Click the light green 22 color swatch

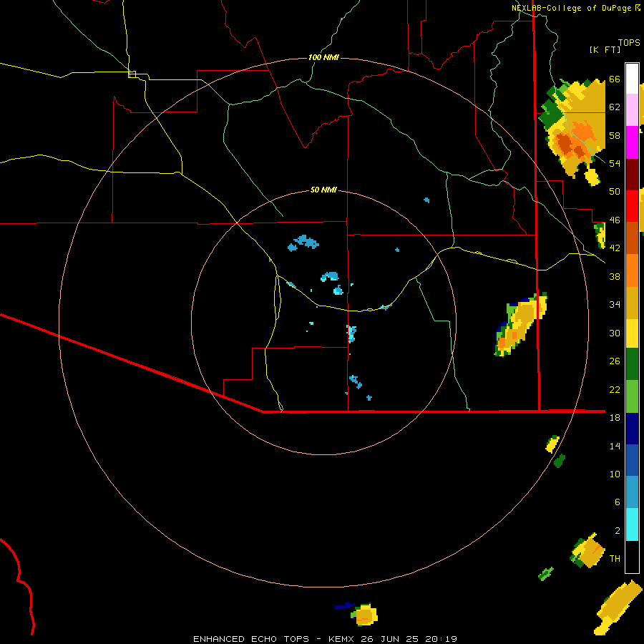pos(632,396)
